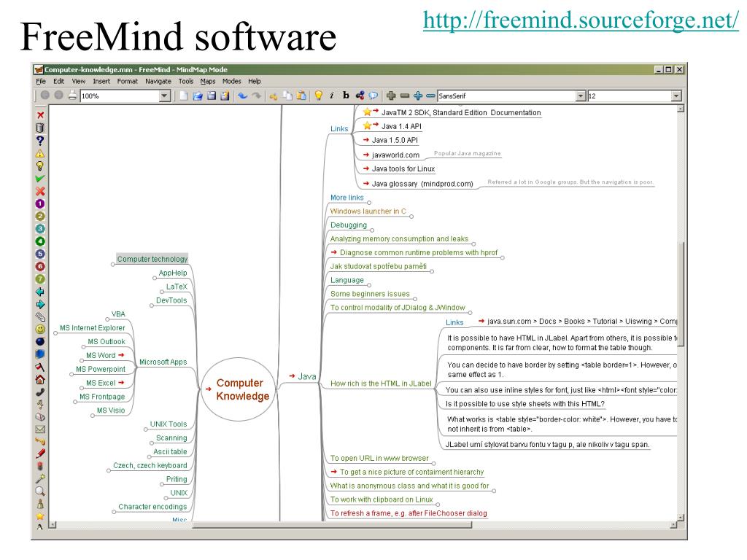Click the text 'Popular Java magazine'
The height and width of the screenshot is (560, 747).
(x=467, y=153)
